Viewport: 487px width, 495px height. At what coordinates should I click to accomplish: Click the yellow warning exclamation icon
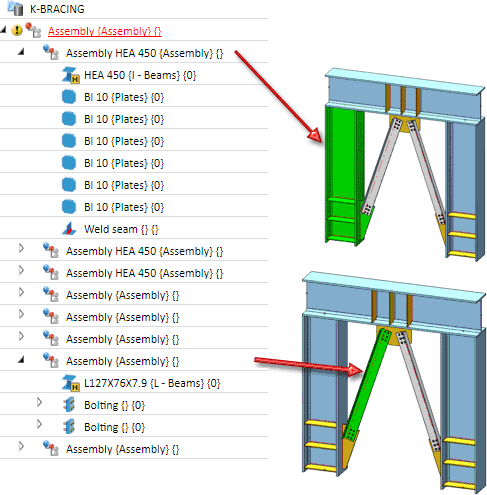point(17,30)
